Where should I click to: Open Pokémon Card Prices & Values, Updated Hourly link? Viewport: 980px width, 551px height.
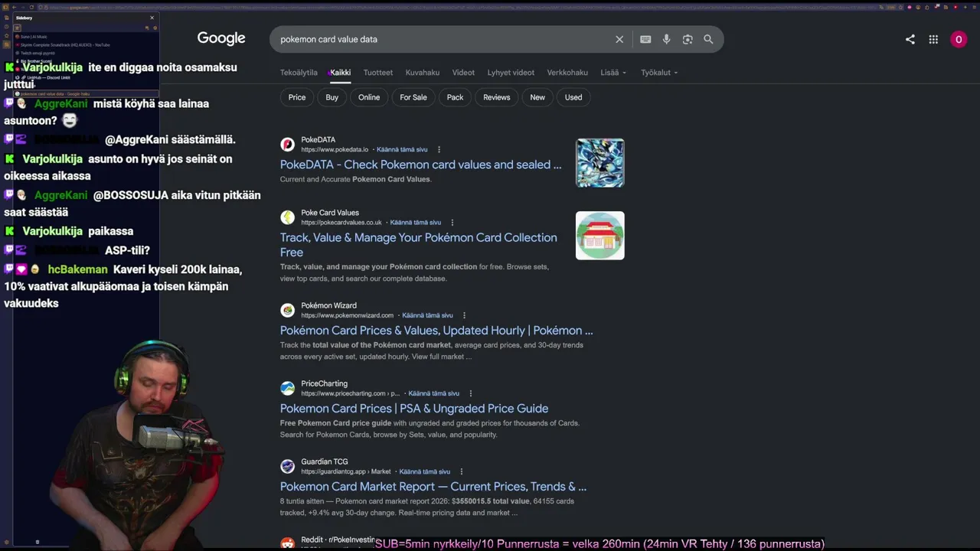436,331
